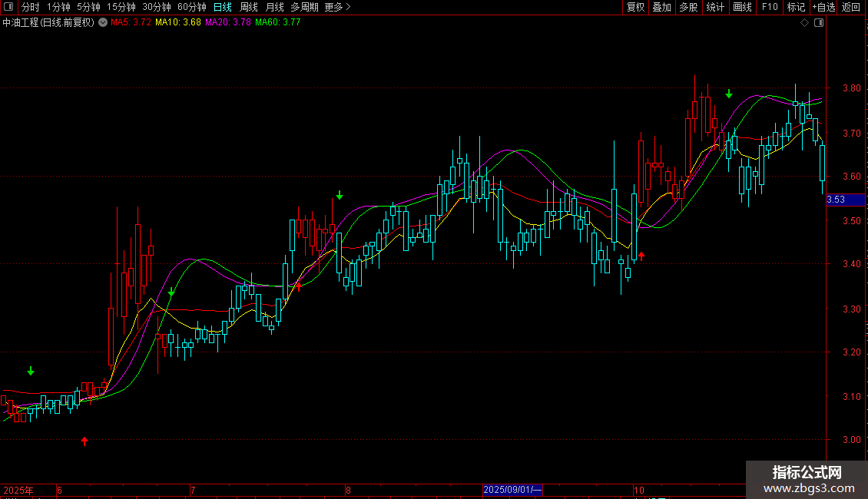This screenshot has height=499, width=868.
Task: Select the 30分钟 period
Action: coord(157,7)
